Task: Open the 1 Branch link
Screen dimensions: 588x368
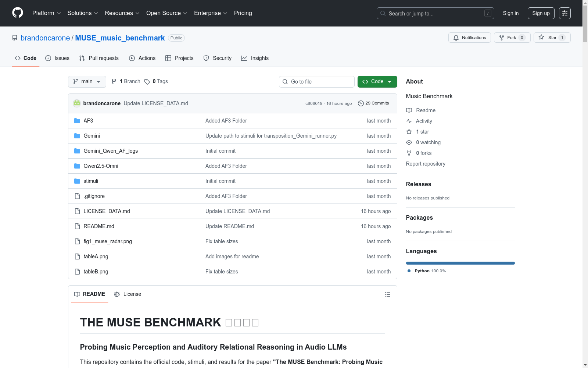Action: [x=126, y=82]
